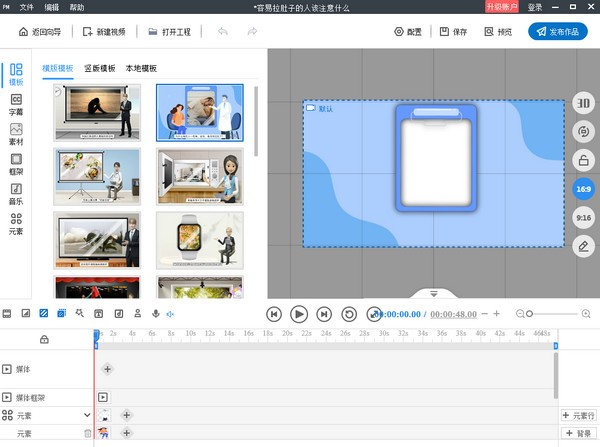Image resolution: width=600 pixels, height=447 pixels.
Task: Expand the 媒体 track row
Action: pyautogui.click(x=8, y=369)
